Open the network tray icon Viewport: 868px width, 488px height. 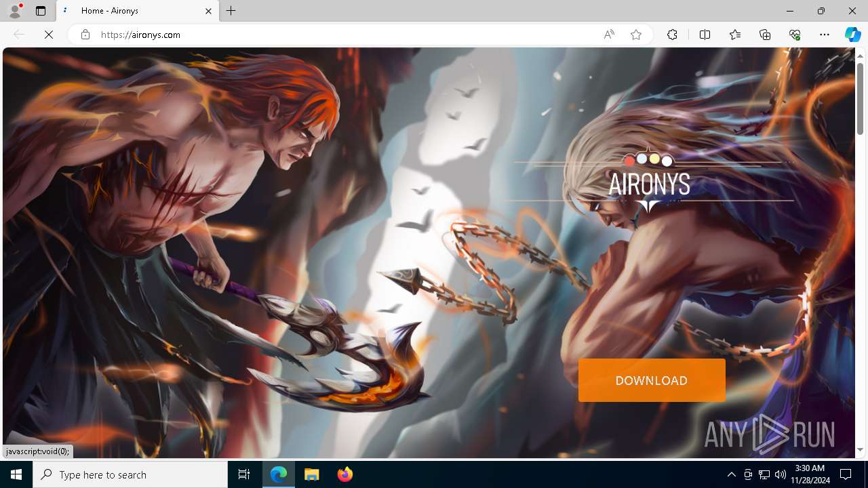click(764, 474)
